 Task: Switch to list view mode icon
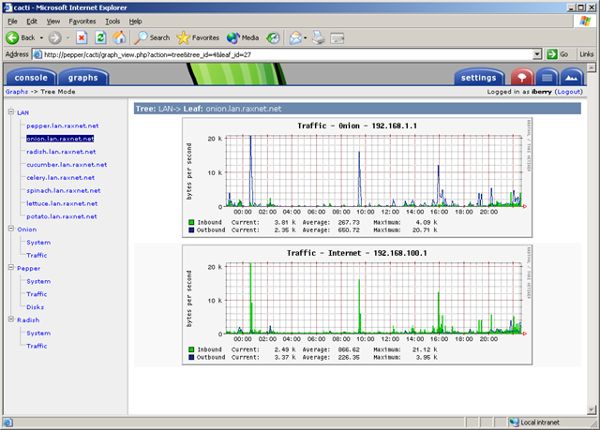point(546,77)
